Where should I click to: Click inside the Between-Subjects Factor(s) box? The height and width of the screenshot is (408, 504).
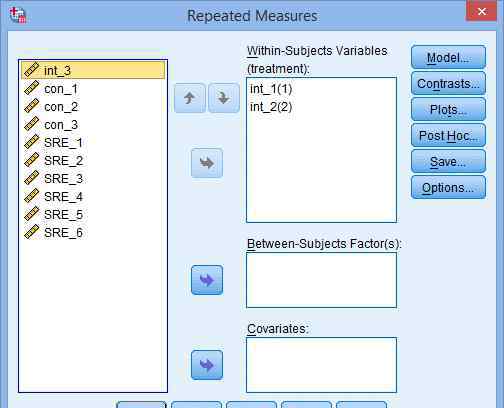pyautogui.click(x=321, y=280)
